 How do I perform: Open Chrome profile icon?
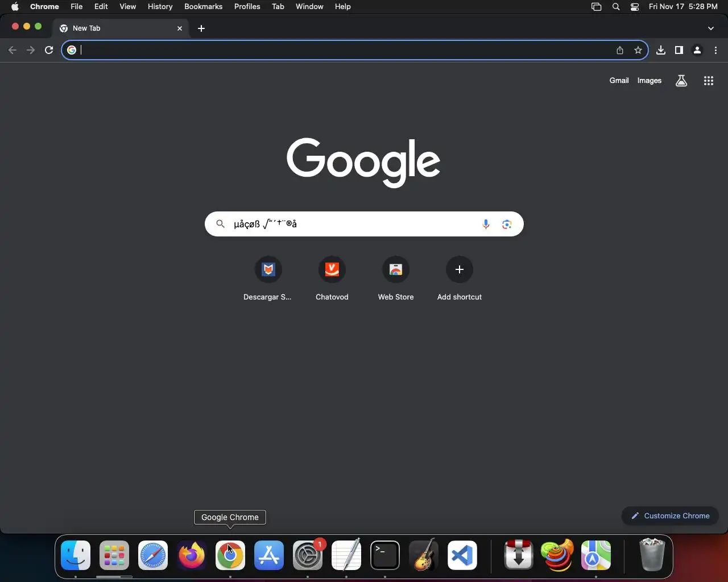pos(697,50)
